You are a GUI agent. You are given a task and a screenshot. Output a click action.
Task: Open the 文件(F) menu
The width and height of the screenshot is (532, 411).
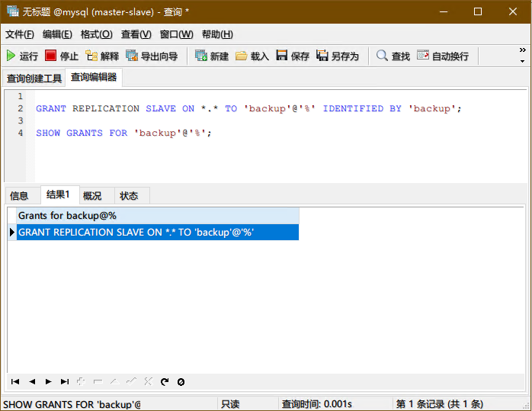click(20, 34)
